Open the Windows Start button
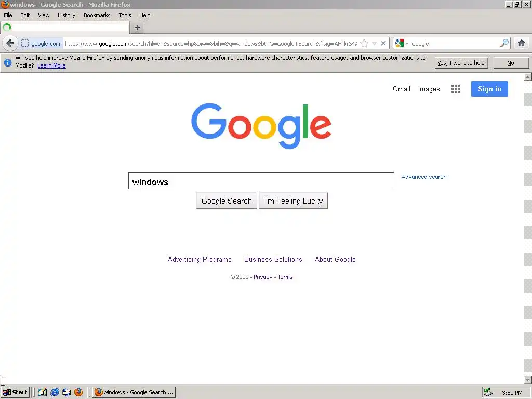 (15, 392)
